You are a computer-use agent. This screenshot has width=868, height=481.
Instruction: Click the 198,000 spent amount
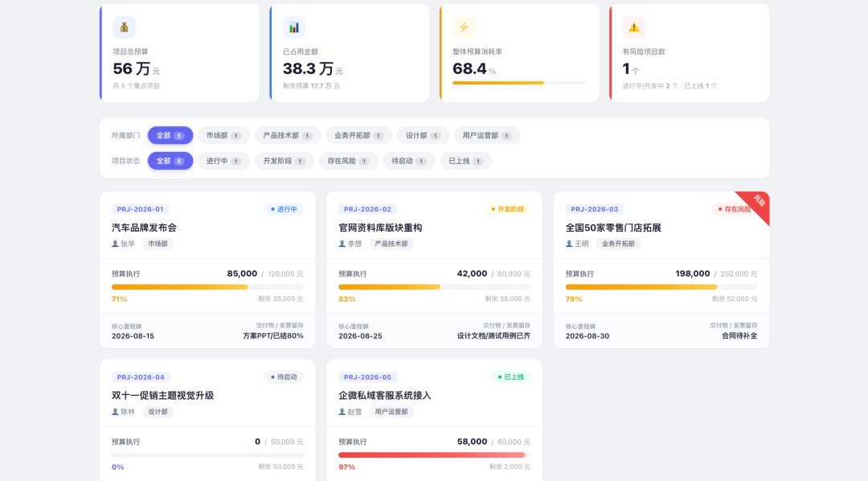point(693,273)
